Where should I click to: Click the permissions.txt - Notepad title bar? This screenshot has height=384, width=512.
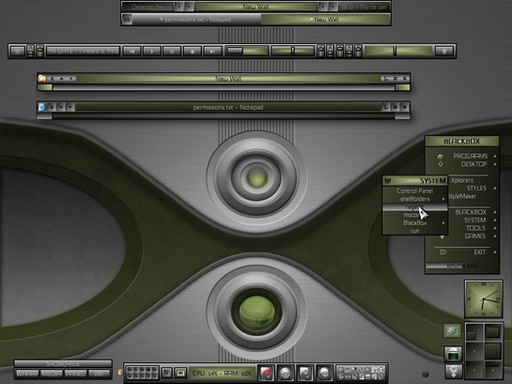point(228,107)
